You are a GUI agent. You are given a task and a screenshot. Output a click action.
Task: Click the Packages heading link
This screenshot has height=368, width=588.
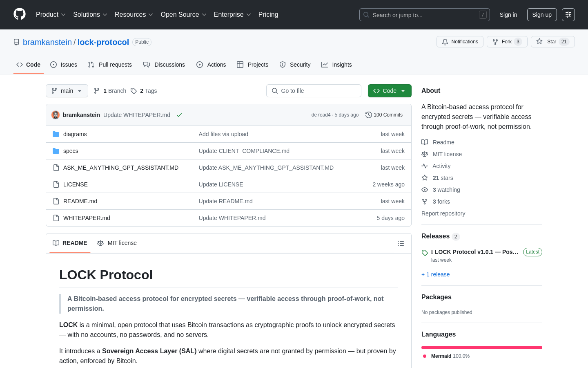(x=437, y=297)
